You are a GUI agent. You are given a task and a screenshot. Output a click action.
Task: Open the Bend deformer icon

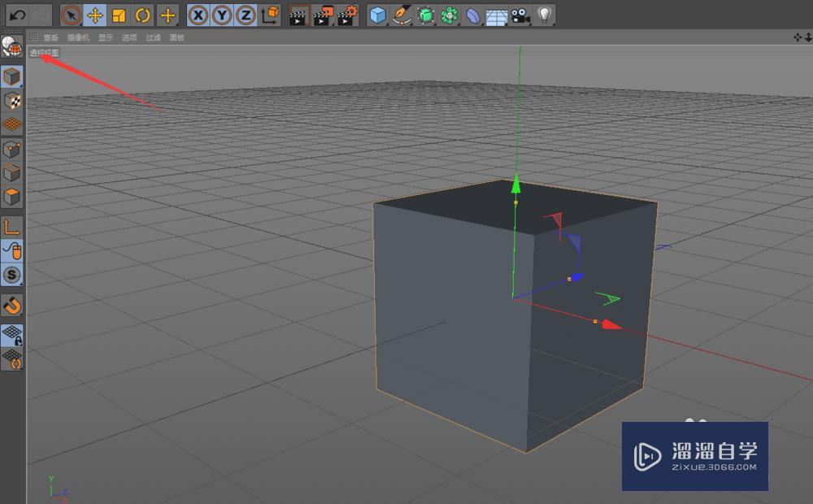[473, 15]
